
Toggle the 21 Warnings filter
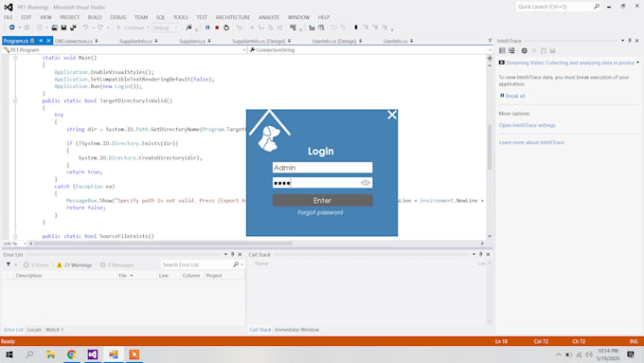pyautogui.click(x=74, y=265)
